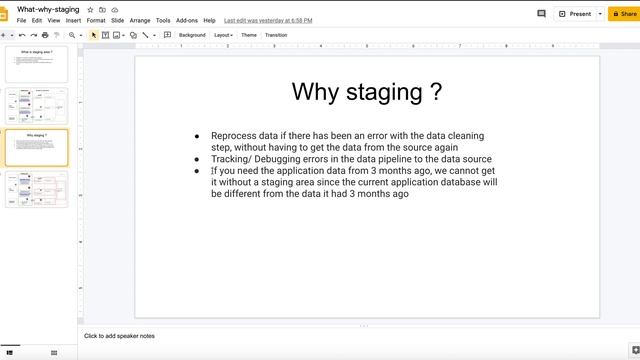Open the Help menu

pos(209,20)
